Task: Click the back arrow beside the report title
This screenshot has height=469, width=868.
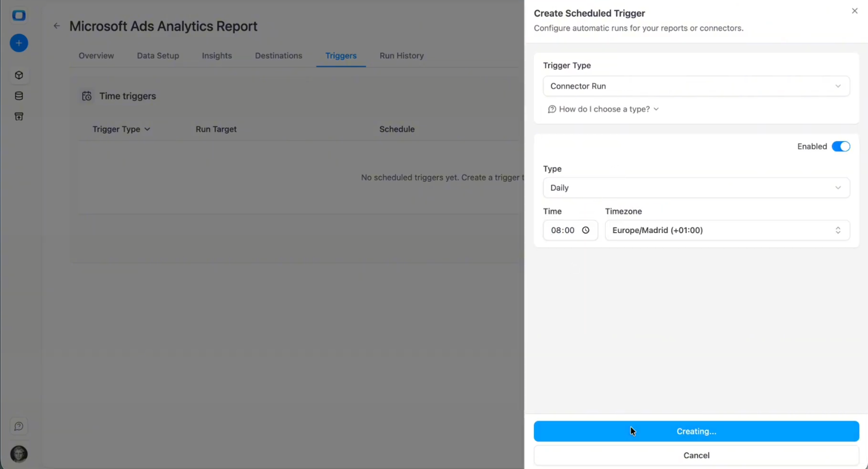Action: [x=56, y=26]
